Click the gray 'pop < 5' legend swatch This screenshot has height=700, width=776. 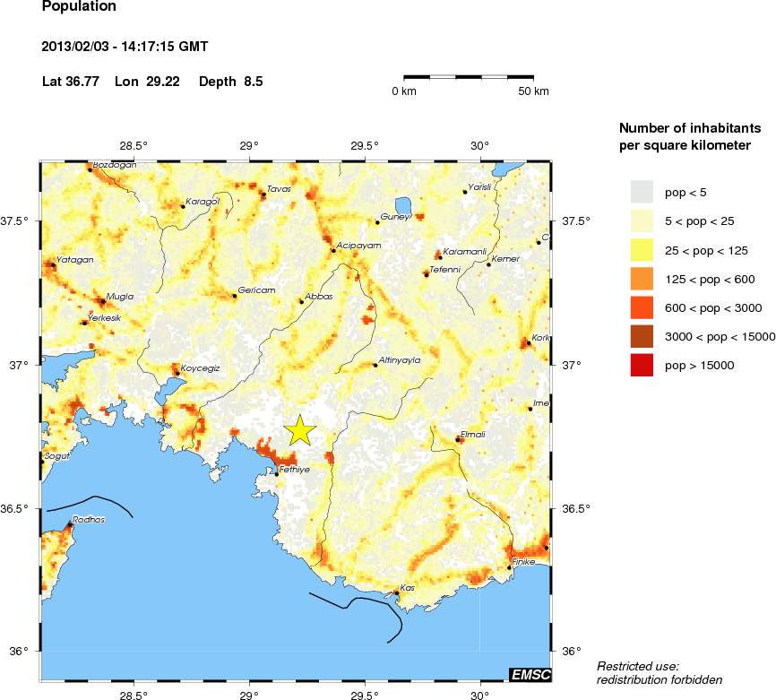click(642, 192)
